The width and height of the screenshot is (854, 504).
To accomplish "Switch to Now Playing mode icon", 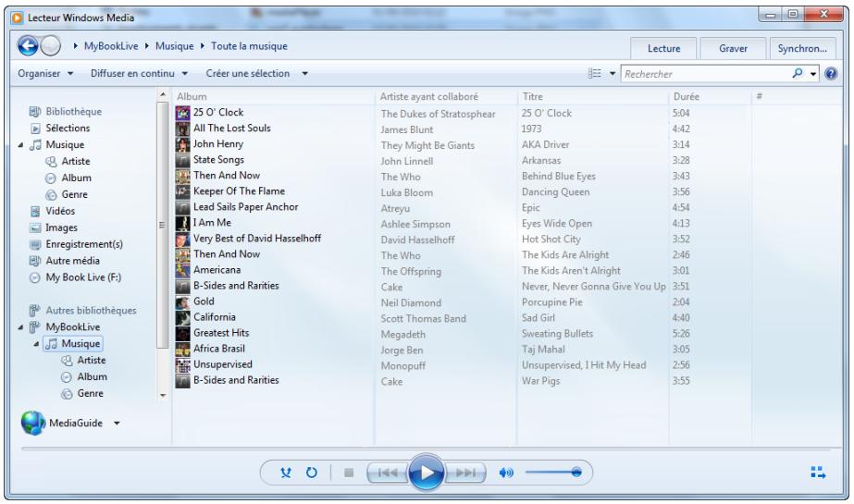I will coord(818,473).
